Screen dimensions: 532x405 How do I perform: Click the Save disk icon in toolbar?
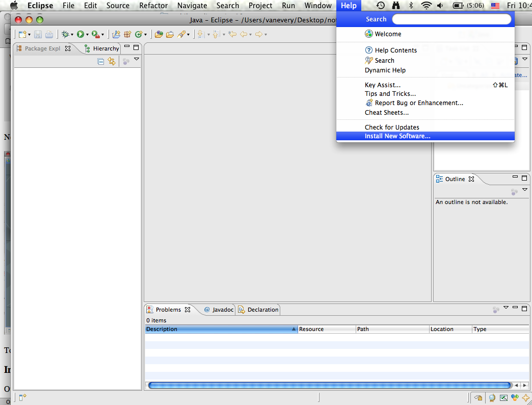[x=38, y=34]
